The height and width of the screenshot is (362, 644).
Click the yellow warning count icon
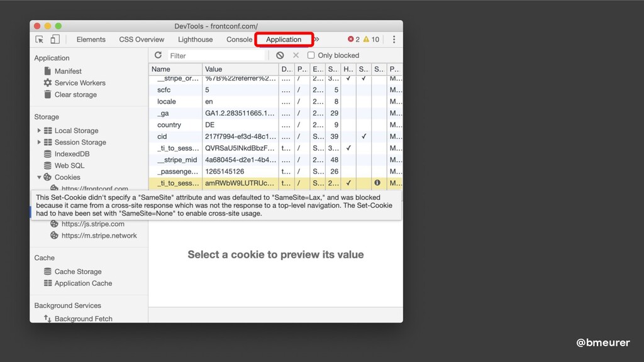click(x=366, y=39)
